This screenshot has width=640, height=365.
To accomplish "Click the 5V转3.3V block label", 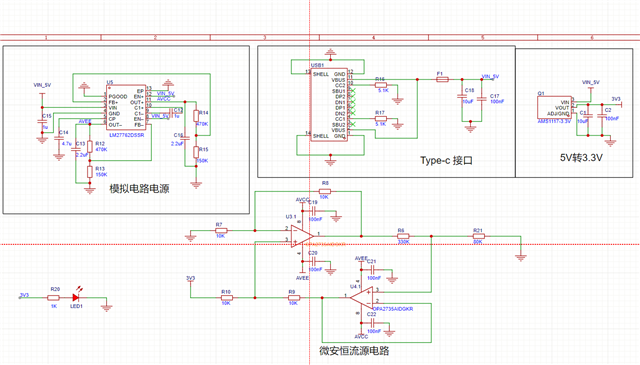I will tap(581, 158).
